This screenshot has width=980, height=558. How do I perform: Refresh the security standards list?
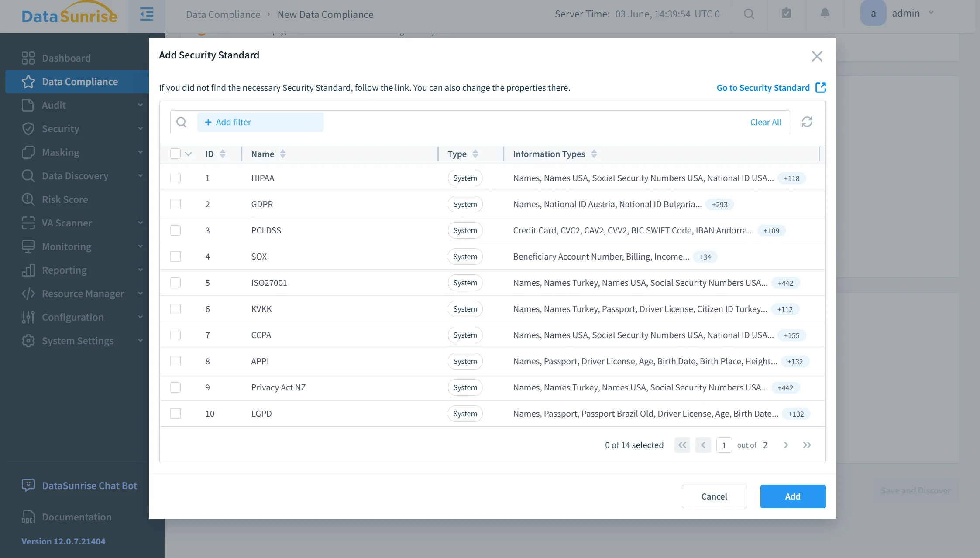click(x=807, y=122)
